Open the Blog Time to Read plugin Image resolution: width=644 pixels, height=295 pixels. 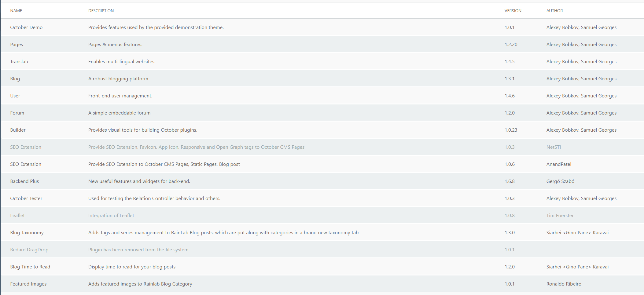30,267
